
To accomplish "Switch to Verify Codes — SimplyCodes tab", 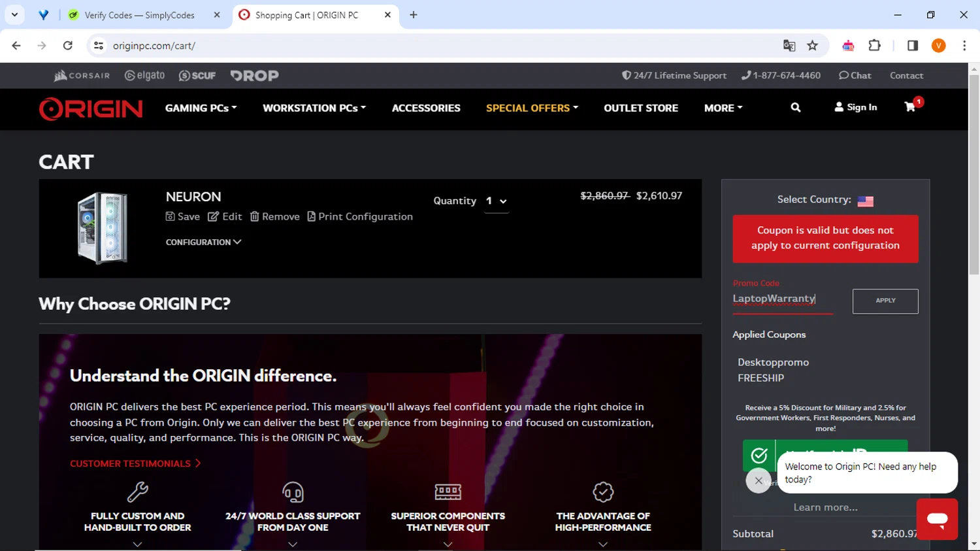I will pyautogui.click(x=139, y=15).
